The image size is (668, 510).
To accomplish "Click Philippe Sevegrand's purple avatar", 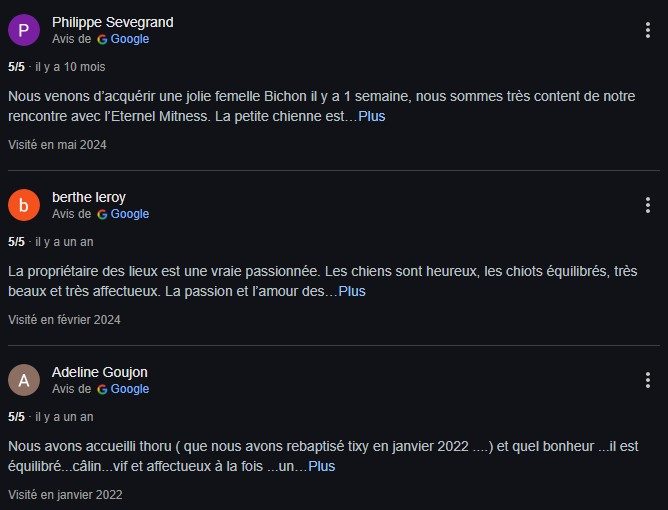I will tap(24, 30).
